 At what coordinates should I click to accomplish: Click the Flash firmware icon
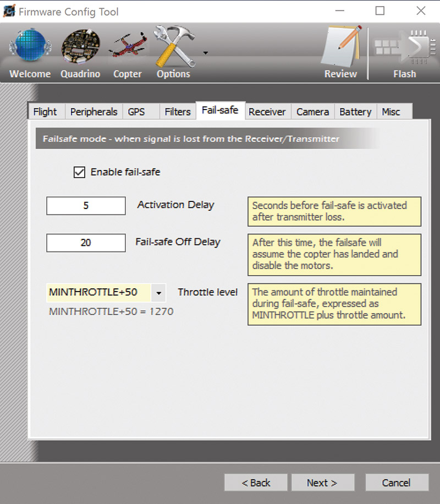404,53
